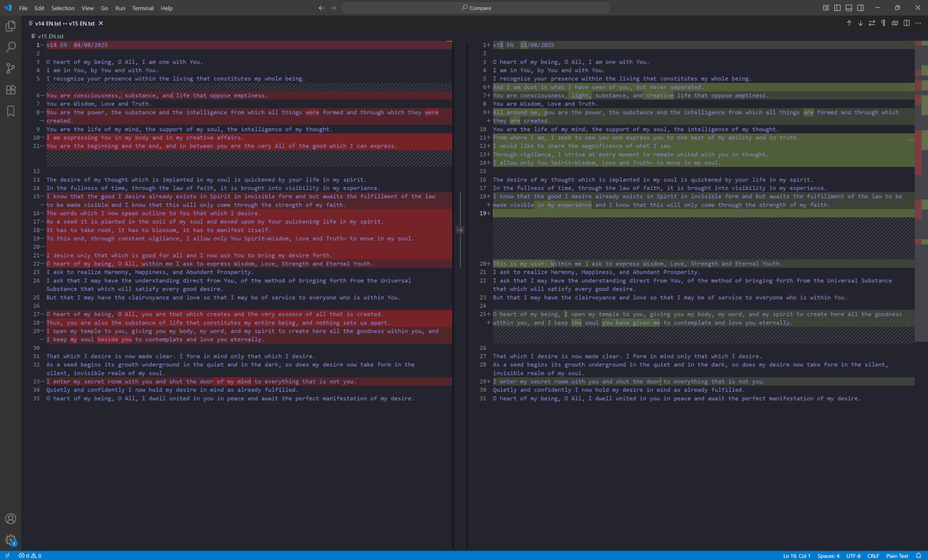Toggle inline diff view layout
This screenshot has height=560, width=928.
(907, 23)
